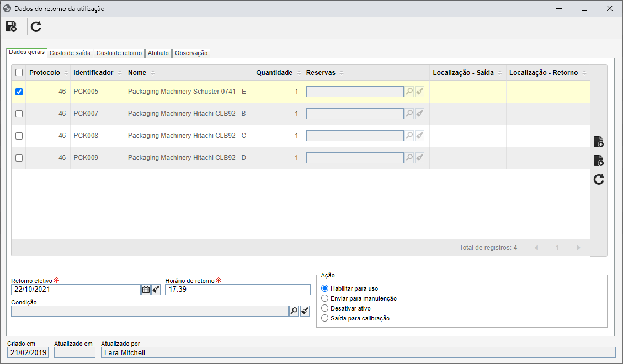
Task: Clear reservation field in PCK007 row
Action: (x=419, y=114)
